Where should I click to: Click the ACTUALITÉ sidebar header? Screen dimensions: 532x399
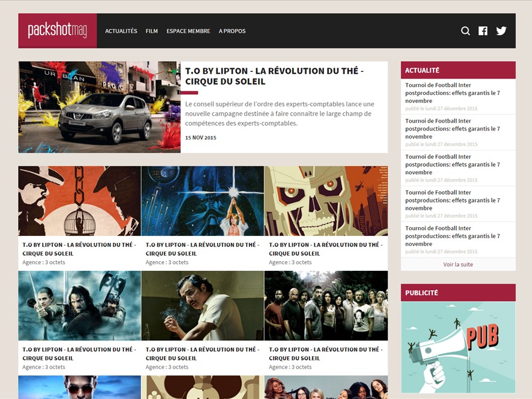(458, 70)
